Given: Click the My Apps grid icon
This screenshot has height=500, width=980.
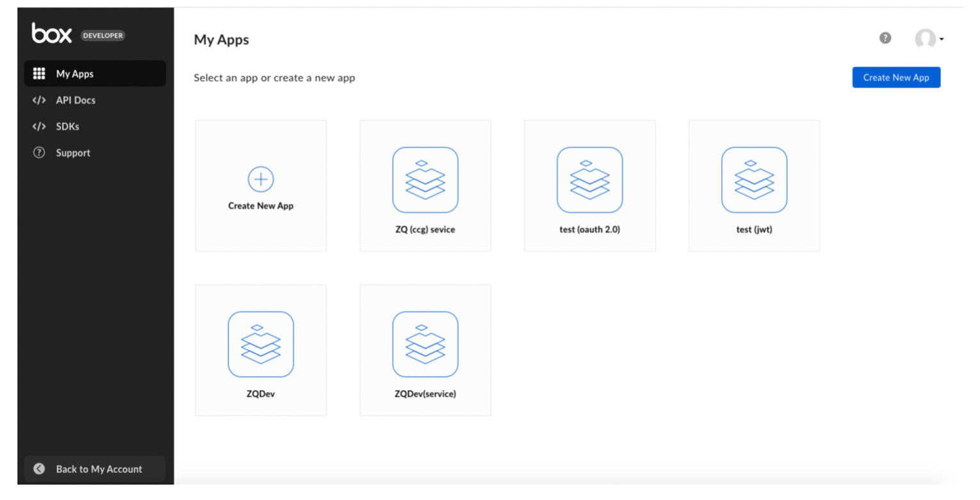Looking at the screenshot, I should (39, 74).
